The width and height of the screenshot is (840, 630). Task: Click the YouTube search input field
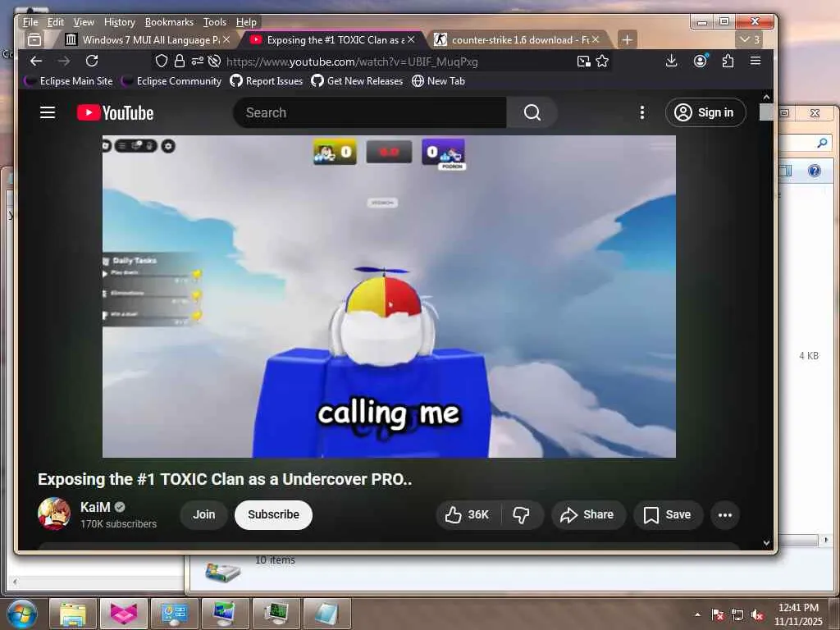point(370,112)
